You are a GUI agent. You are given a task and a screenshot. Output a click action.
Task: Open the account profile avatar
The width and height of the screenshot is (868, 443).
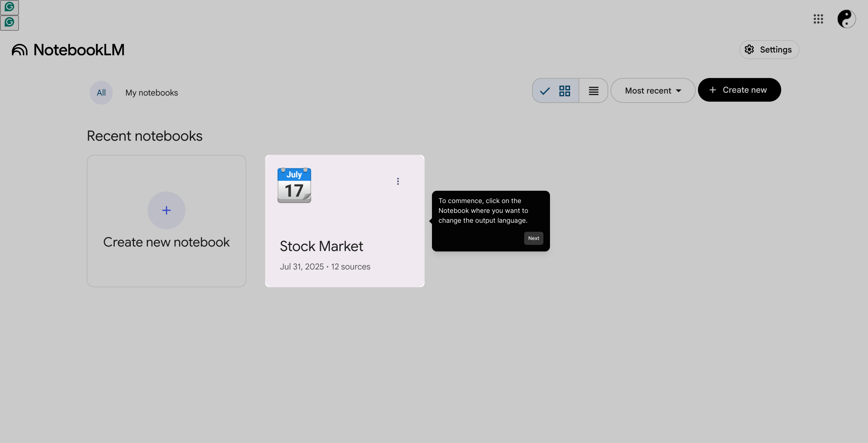click(x=846, y=19)
